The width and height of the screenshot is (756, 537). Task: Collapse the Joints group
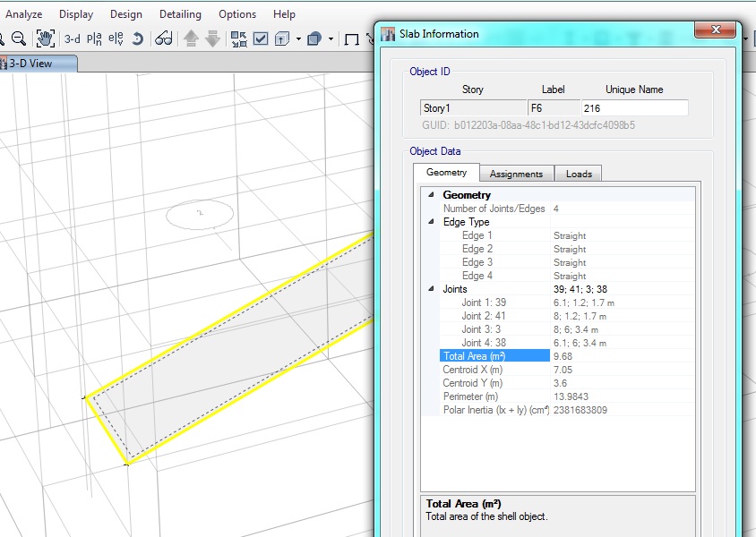tap(431, 289)
